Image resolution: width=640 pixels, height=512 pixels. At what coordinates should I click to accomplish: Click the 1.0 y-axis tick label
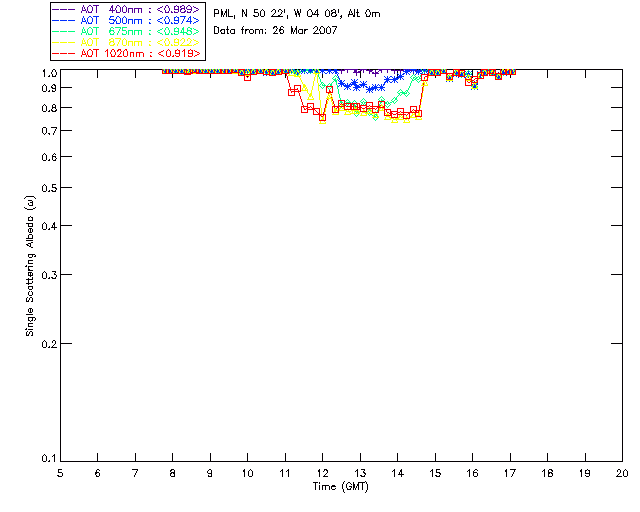coord(49,73)
